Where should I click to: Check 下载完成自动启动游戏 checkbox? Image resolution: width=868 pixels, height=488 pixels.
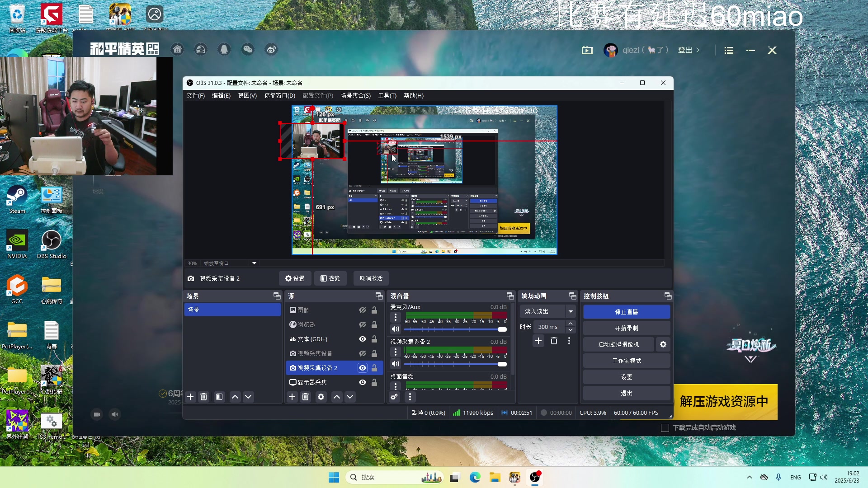(665, 428)
